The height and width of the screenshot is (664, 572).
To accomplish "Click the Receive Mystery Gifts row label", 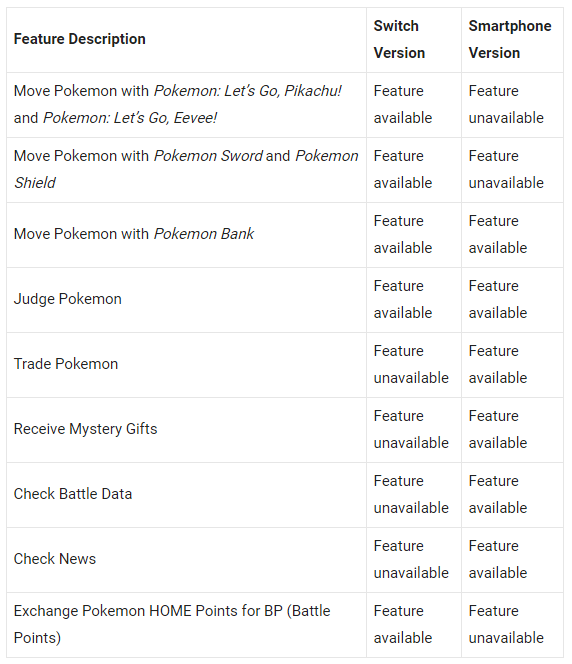I will point(86,429).
